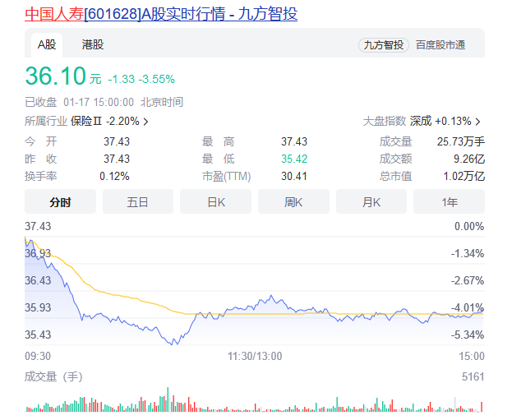Click the tallest green volume bar
512x420 pixels.
pos(168,399)
